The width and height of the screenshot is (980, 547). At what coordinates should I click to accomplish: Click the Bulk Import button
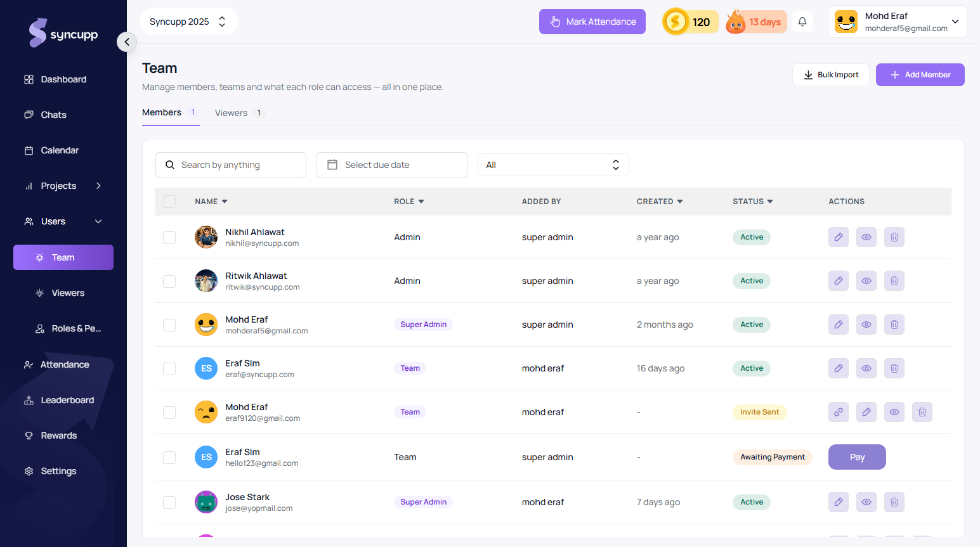pyautogui.click(x=831, y=75)
